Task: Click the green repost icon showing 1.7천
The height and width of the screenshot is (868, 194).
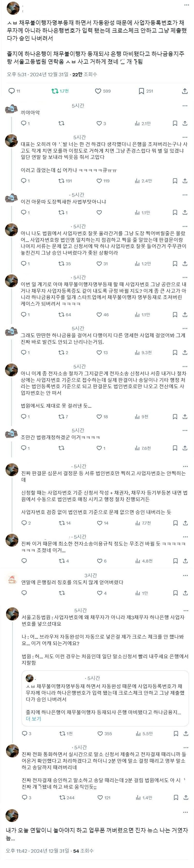Action: point(55,91)
